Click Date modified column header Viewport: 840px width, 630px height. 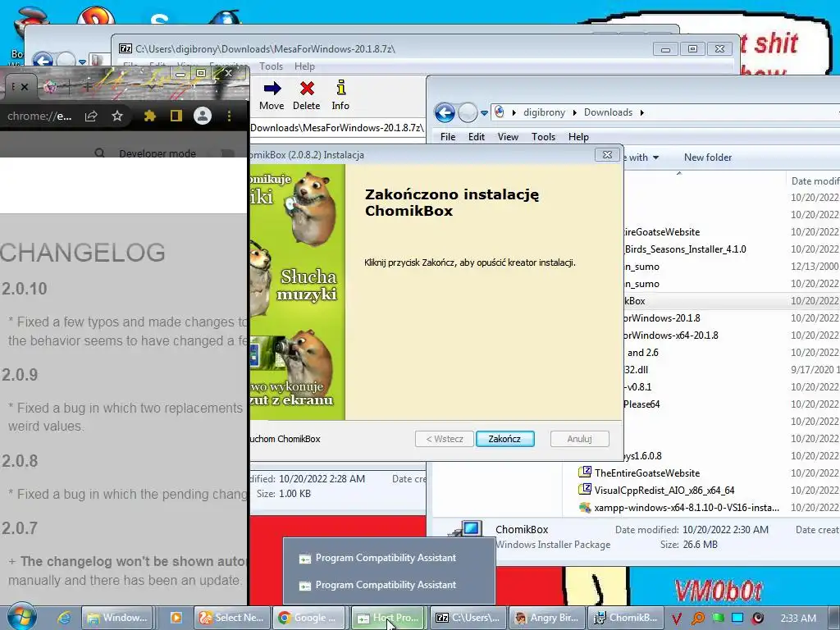tap(814, 181)
